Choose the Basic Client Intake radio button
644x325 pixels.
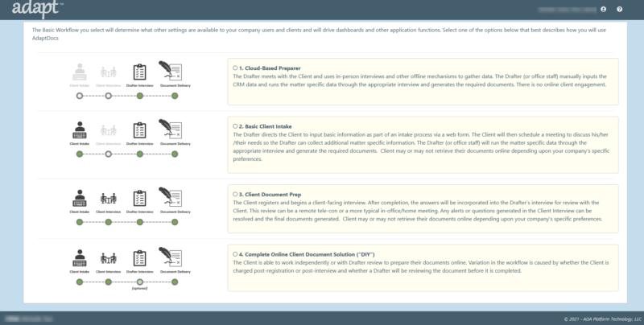coord(235,126)
